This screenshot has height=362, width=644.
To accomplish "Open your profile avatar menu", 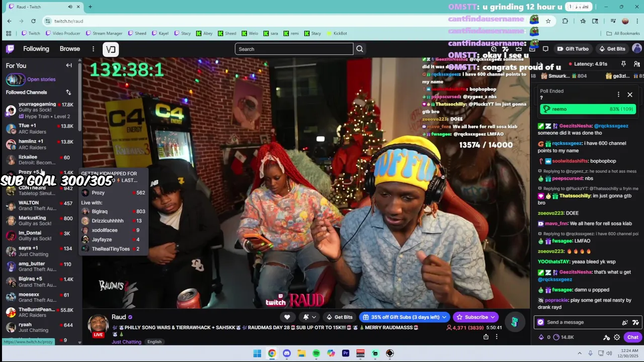I will [x=636, y=49].
